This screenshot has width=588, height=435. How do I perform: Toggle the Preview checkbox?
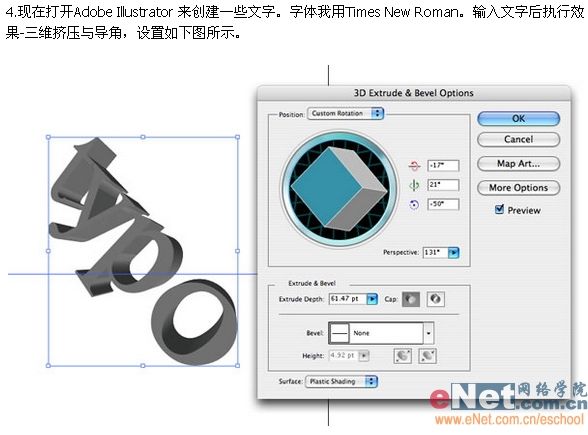click(x=499, y=209)
